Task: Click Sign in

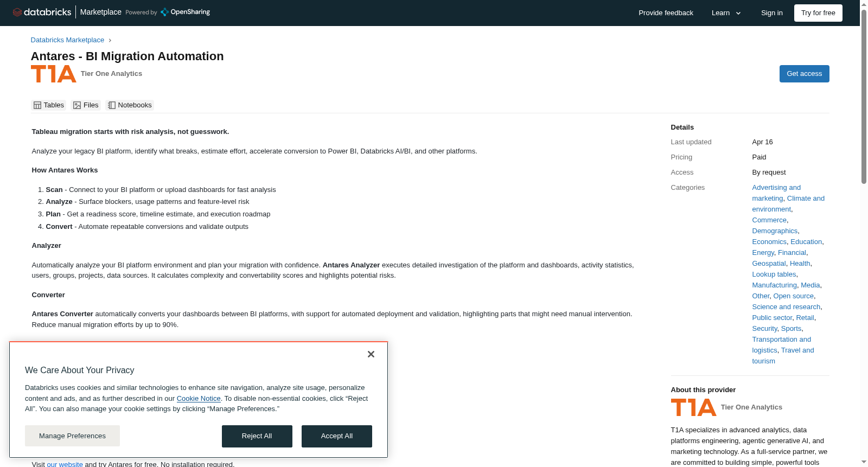Action: click(771, 13)
